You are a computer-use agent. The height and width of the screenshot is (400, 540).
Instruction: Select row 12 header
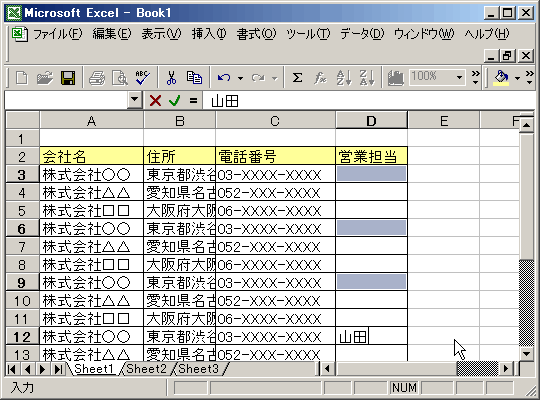click(x=22, y=337)
